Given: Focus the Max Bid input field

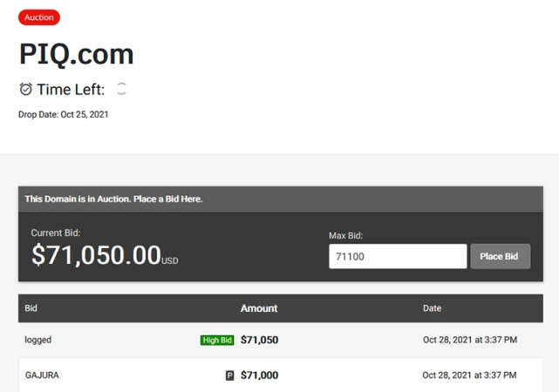Looking at the screenshot, I should (398, 256).
